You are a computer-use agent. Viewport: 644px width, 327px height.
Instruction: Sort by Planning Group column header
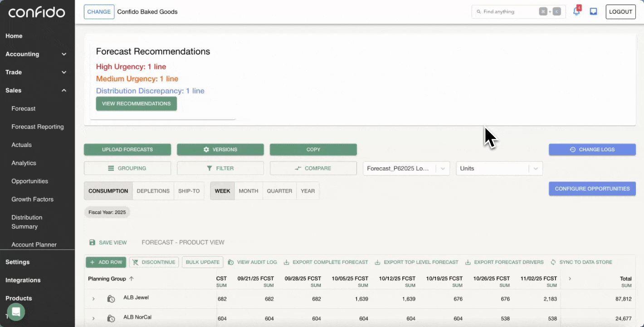(x=107, y=278)
